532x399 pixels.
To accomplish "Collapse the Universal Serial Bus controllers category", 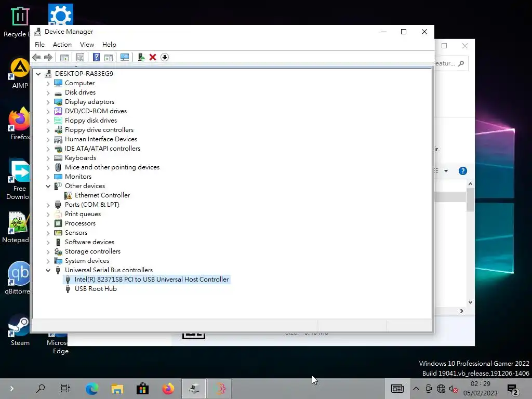I will (48, 270).
